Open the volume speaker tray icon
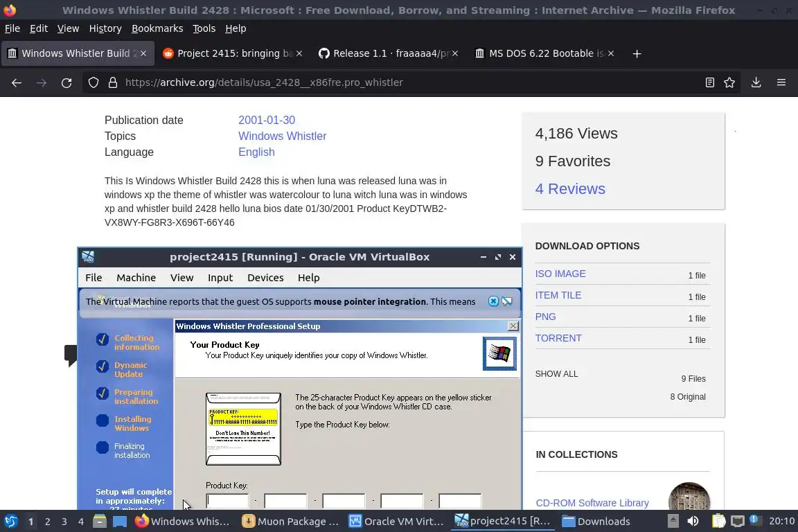Viewport: 798px width, 532px height. click(x=693, y=522)
